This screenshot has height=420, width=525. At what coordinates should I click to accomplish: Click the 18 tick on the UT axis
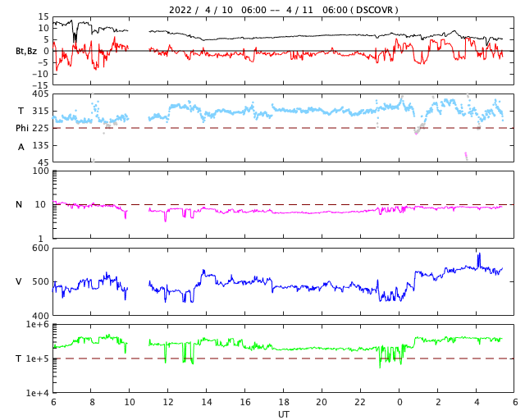[x=284, y=403]
